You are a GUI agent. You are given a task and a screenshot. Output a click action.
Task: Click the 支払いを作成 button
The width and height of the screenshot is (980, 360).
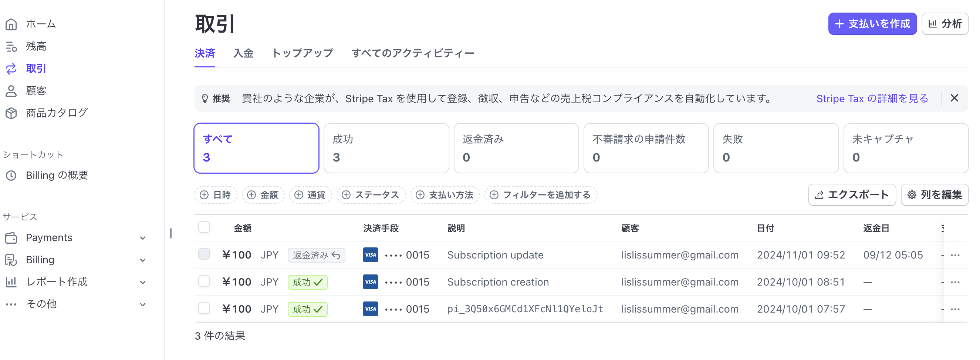coord(872,24)
